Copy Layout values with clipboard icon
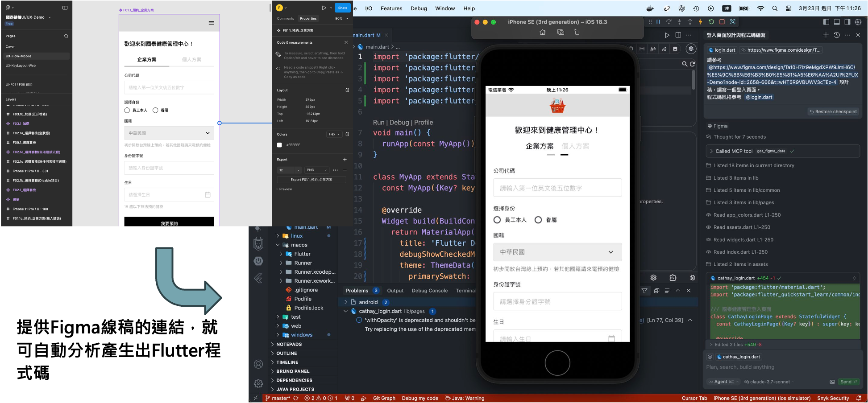The width and height of the screenshot is (868, 403). click(x=347, y=90)
